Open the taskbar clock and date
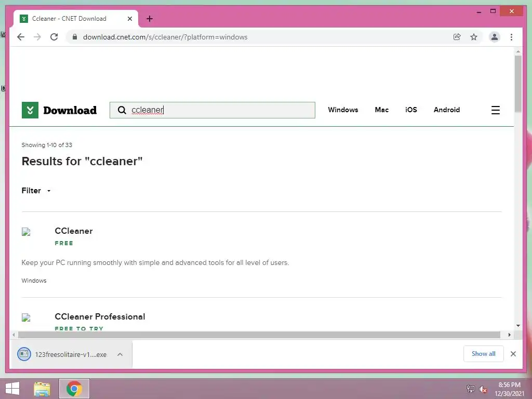The width and height of the screenshot is (532, 399). click(509, 389)
